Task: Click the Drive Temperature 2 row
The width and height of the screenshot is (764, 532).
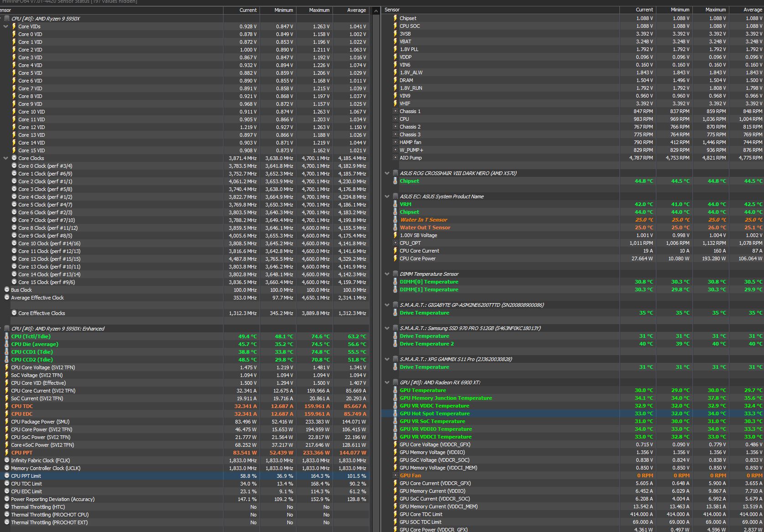Action: [x=573, y=344]
